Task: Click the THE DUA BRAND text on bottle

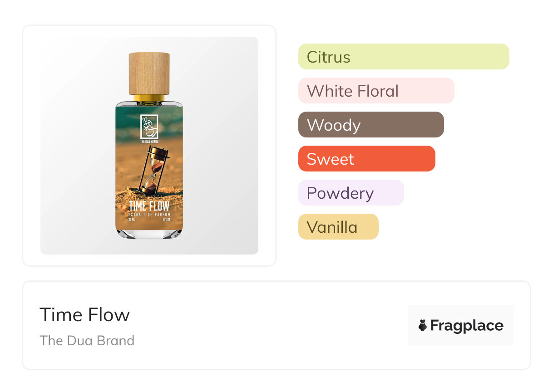Action: pos(149,141)
